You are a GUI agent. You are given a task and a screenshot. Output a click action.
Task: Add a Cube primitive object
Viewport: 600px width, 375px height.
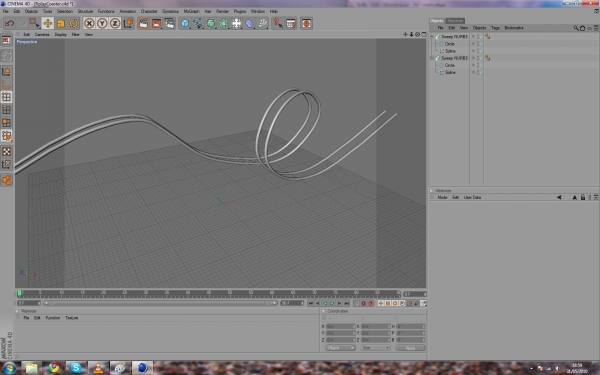tap(185, 23)
